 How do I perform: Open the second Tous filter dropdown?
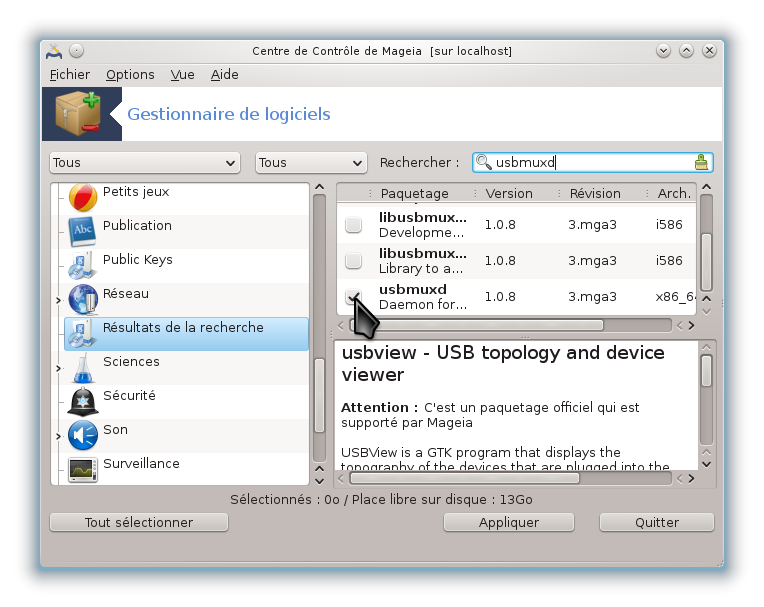(311, 163)
